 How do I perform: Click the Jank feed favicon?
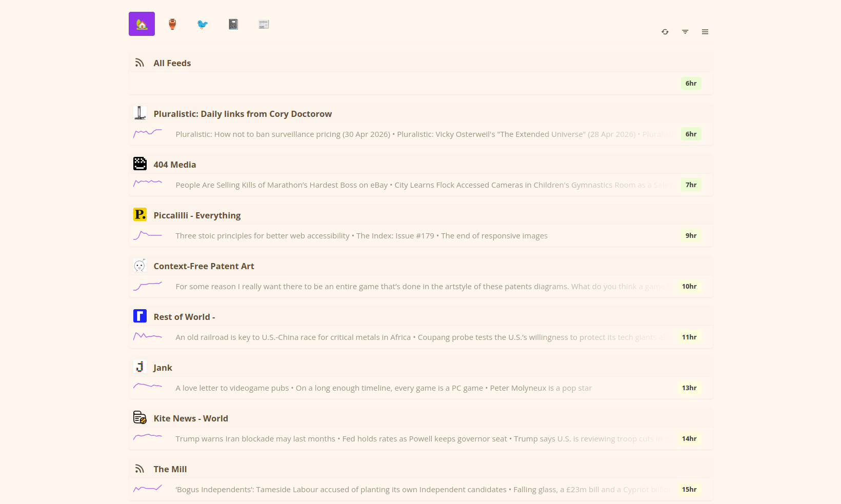[139, 367]
